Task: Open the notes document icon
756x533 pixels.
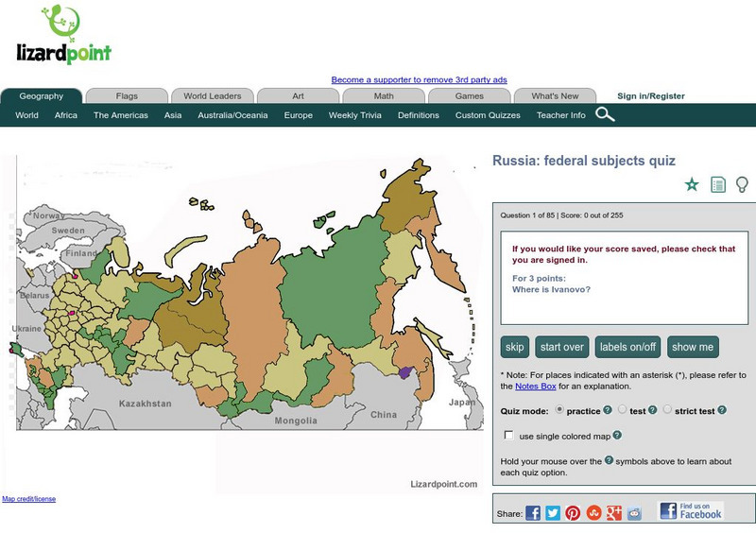Action: pos(718,184)
